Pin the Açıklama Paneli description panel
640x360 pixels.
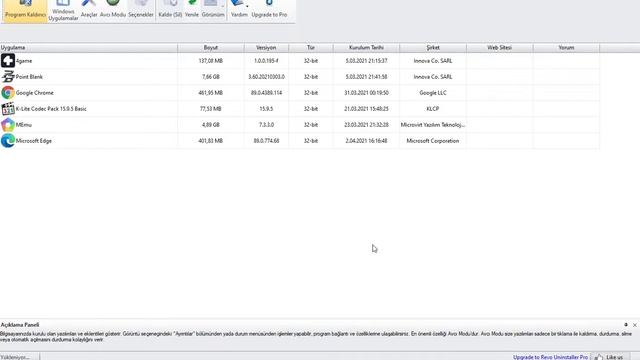[626, 325]
